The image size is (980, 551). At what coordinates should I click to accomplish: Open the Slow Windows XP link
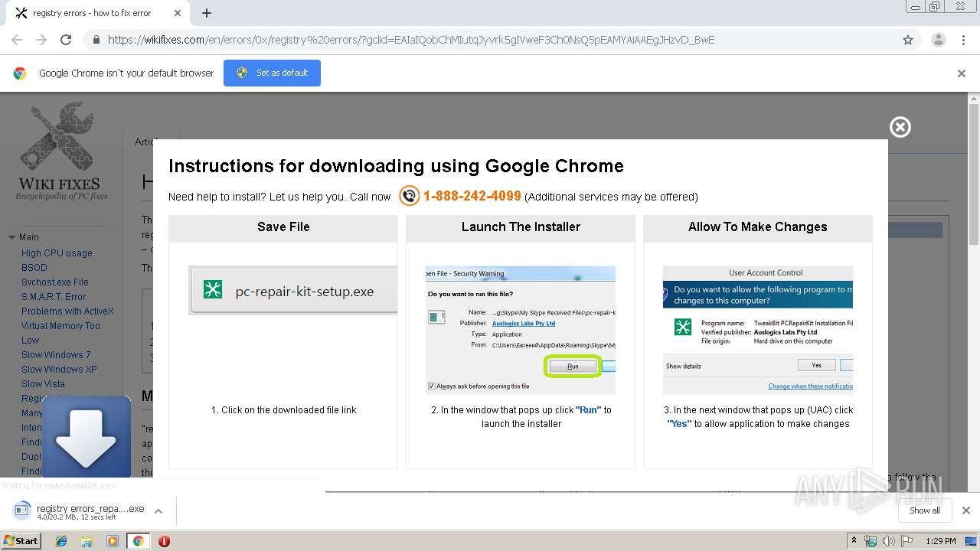pos(59,370)
